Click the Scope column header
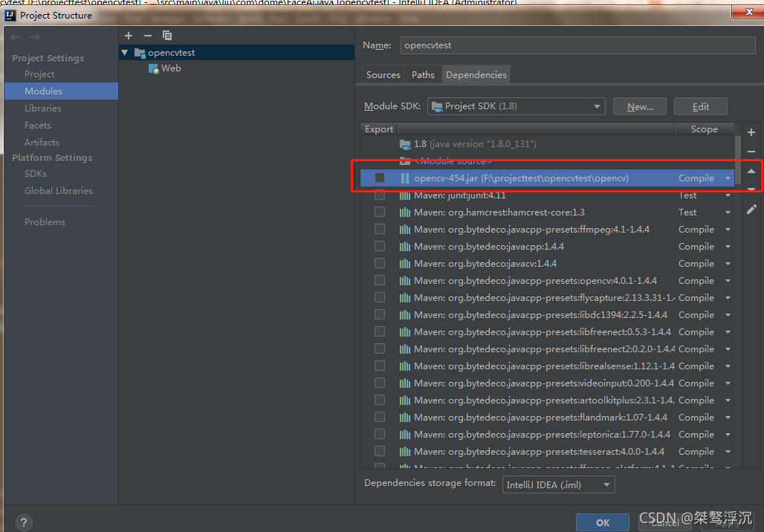 [x=704, y=129]
